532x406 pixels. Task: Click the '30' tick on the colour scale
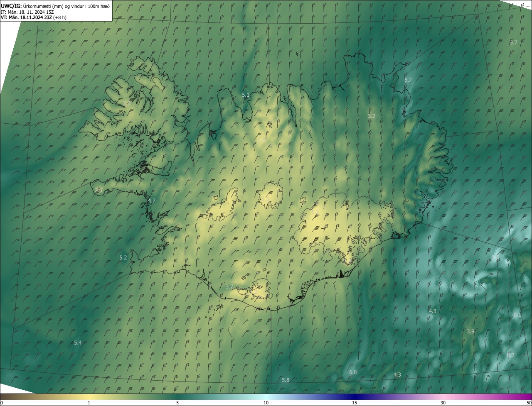coord(443,403)
